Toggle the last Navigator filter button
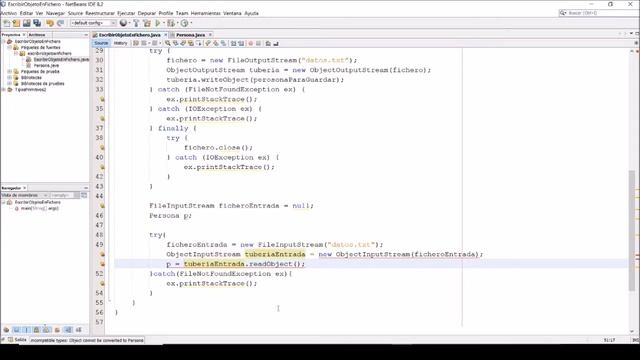Image resolution: width=640 pixels, height=360 pixels. [x=79, y=330]
